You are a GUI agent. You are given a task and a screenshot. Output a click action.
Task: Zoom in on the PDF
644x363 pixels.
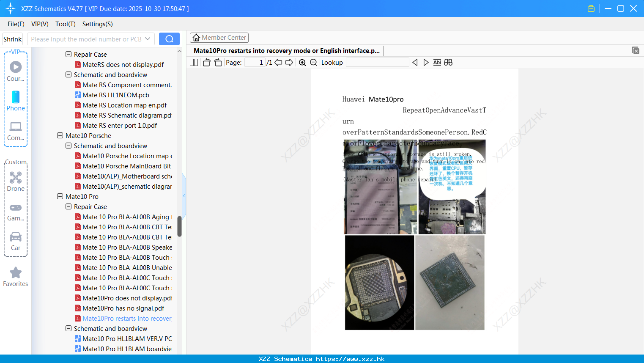[x=302, y=62]
